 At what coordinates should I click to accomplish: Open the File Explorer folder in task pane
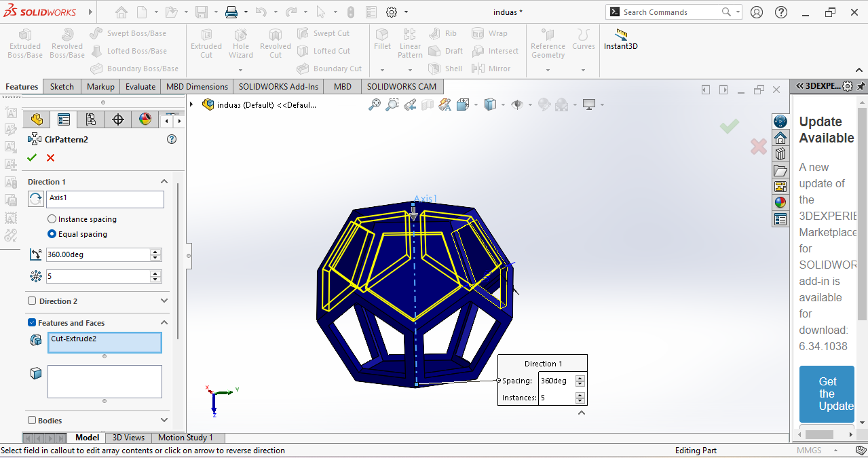(780, 170)
